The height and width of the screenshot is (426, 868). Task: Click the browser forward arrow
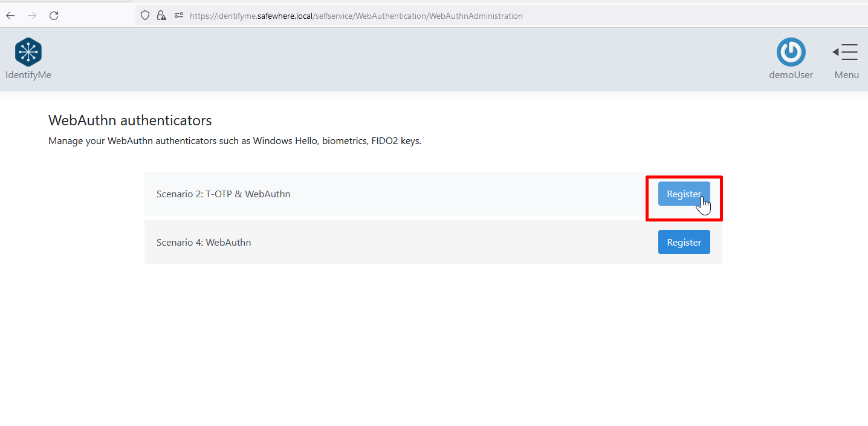click(32, 16)
